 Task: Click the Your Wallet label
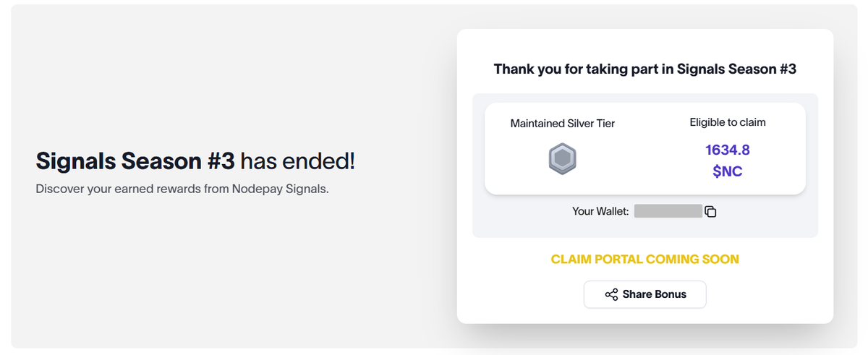coord(600,212)
